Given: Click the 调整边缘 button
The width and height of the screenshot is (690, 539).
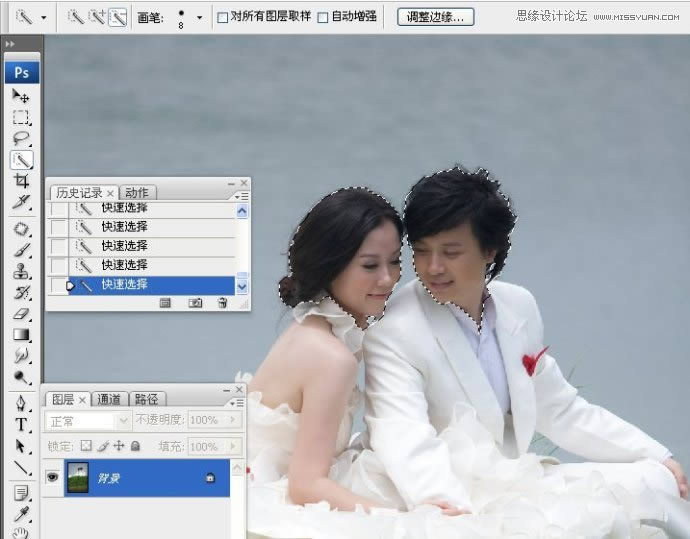Looking at the screenshot, I should [436, 17].
